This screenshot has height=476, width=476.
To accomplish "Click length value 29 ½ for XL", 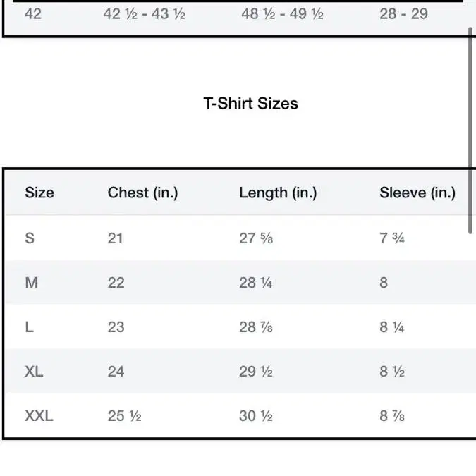I will [255, 372].
